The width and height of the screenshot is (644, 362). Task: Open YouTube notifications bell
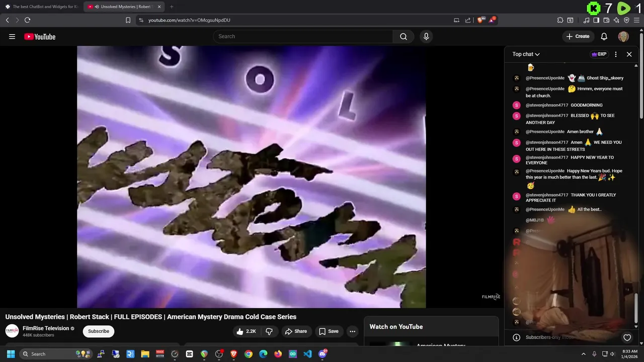tap(604, 37)
